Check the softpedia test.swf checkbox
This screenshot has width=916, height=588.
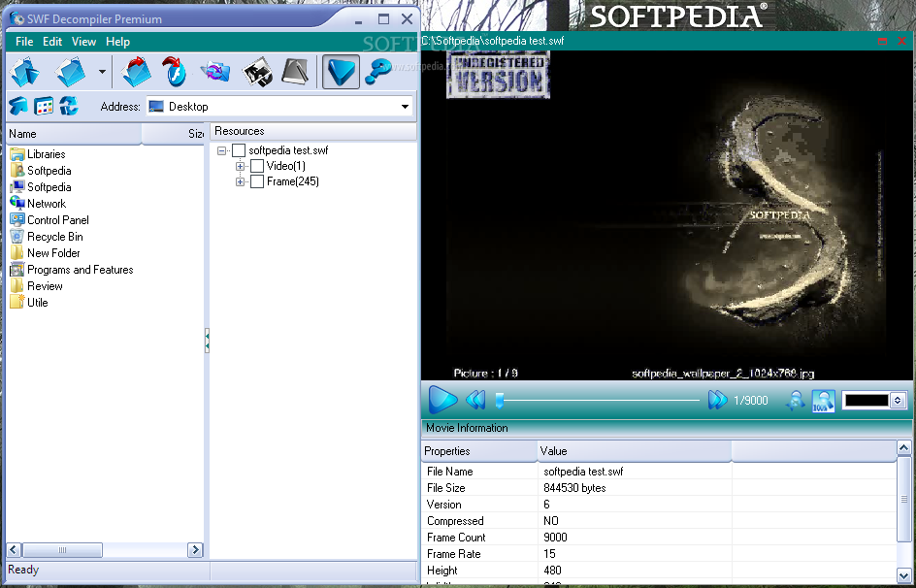239,150
